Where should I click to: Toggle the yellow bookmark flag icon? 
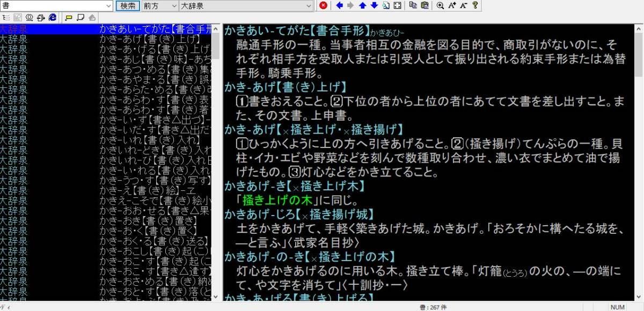[70, 18]
